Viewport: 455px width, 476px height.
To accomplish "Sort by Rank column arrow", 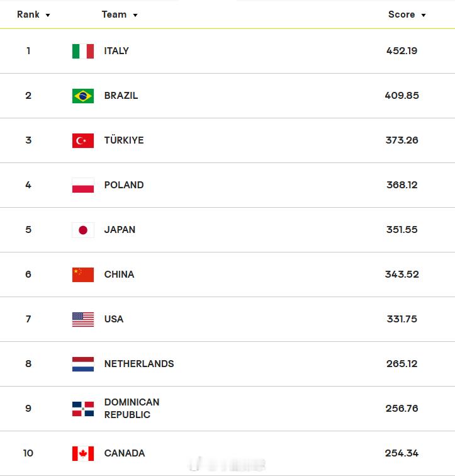I will tap(48, 15).
